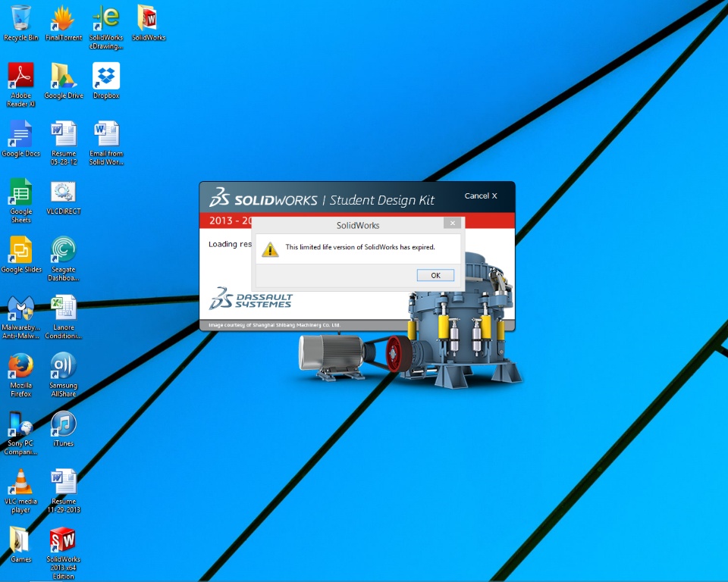Launch Mozilla Firefox from desktop
728x582 pixels.
21,375
